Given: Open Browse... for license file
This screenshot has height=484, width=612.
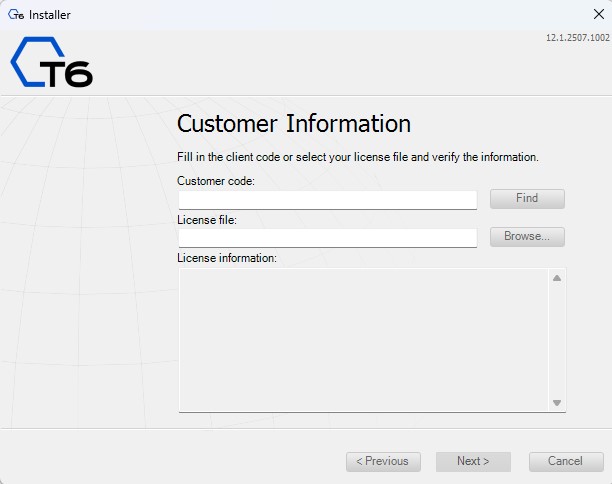Looking at the screenshot, I should coord(527,237).
